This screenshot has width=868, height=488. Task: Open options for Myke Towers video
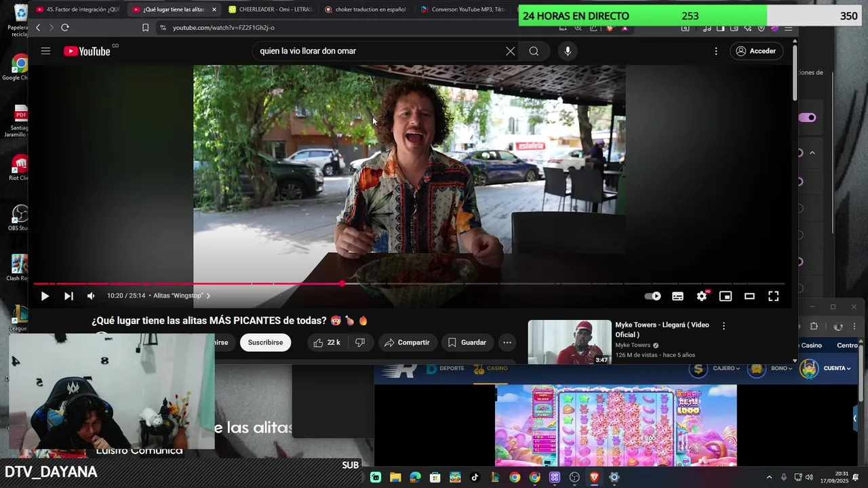724,326
